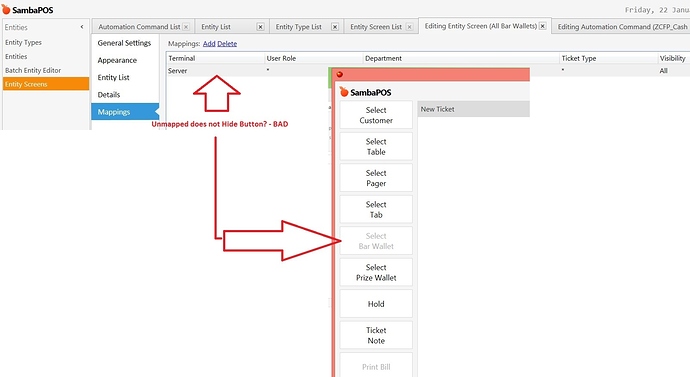Image resolution: width=690 pixels, height=377 pixels.
Task: Open Batch Entity Editor
Action: (33, 70)
